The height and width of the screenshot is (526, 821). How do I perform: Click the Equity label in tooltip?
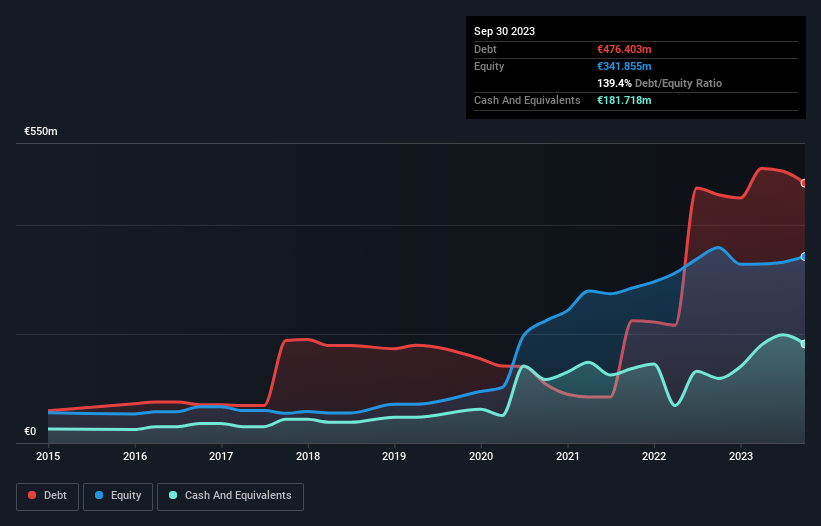click(489, 66)
